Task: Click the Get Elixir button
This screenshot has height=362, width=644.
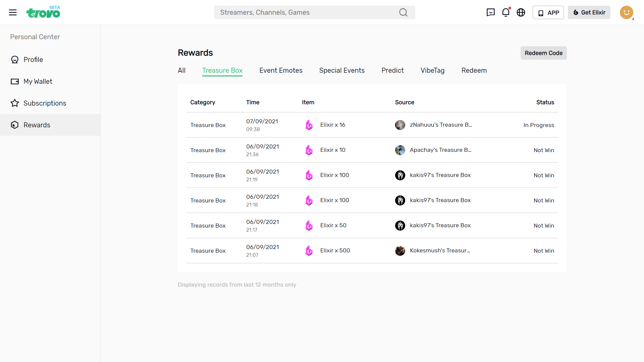Action: click(x=589, y=12)
